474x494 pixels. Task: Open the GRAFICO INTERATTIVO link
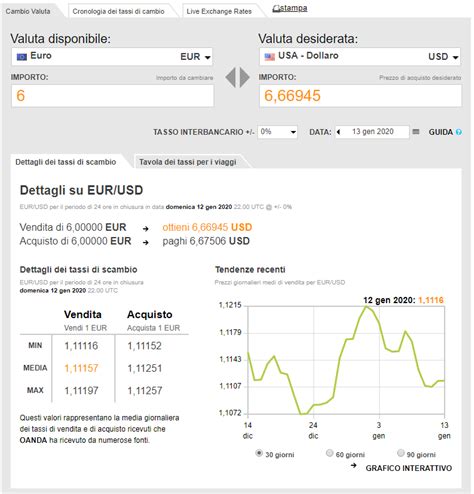pyautogui.click(x=409, y=468)
